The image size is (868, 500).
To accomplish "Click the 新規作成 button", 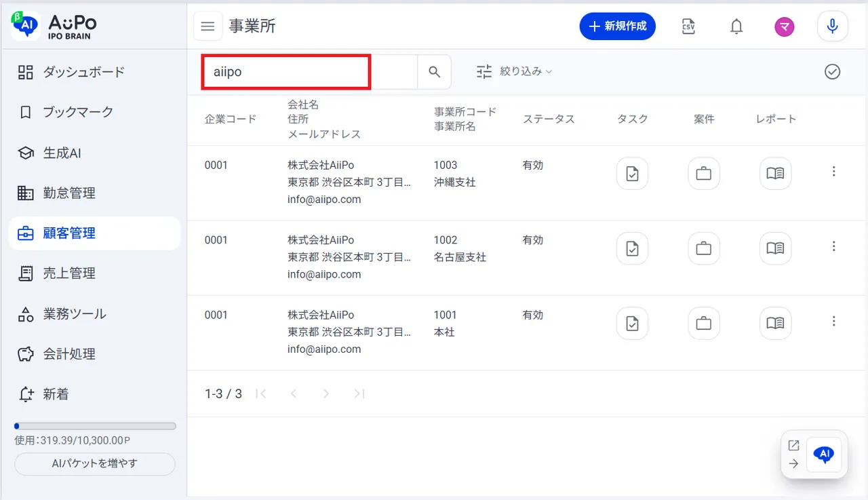I will [x=618, y=26].
